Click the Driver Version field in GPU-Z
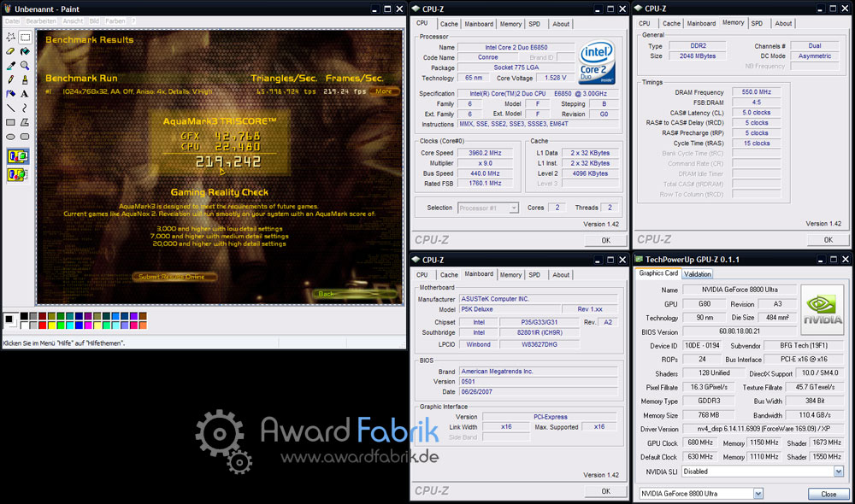 [763, 429]
